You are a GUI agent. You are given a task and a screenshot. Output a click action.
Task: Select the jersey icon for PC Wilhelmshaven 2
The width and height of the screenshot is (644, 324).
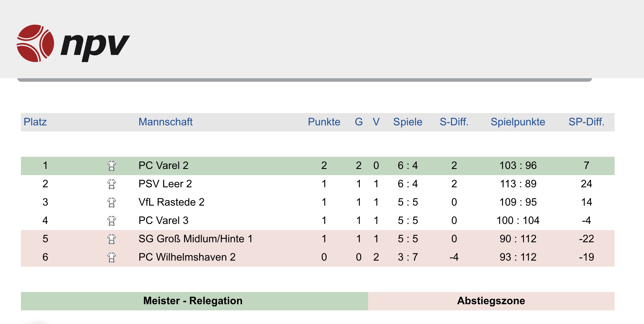tap(111, 257)
